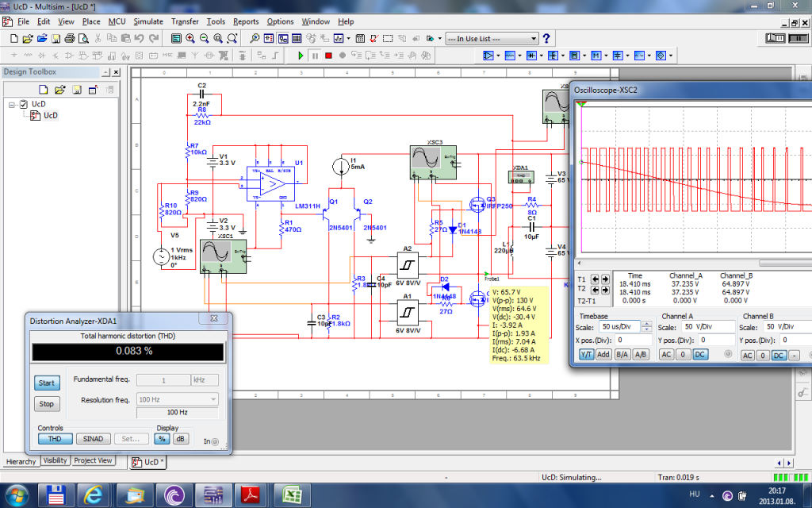812x508 pixels.
Task: Click the green Run simulation button
Action: tap(301, 56)
